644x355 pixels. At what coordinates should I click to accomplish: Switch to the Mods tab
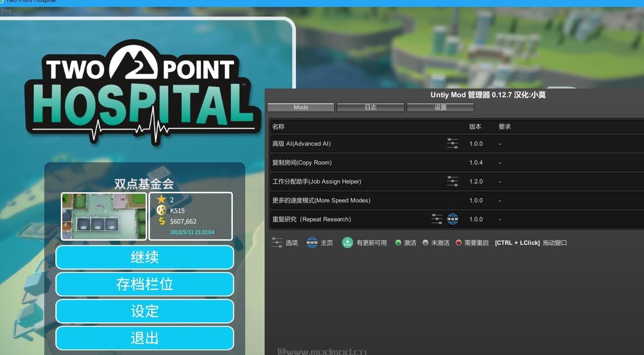301,107
